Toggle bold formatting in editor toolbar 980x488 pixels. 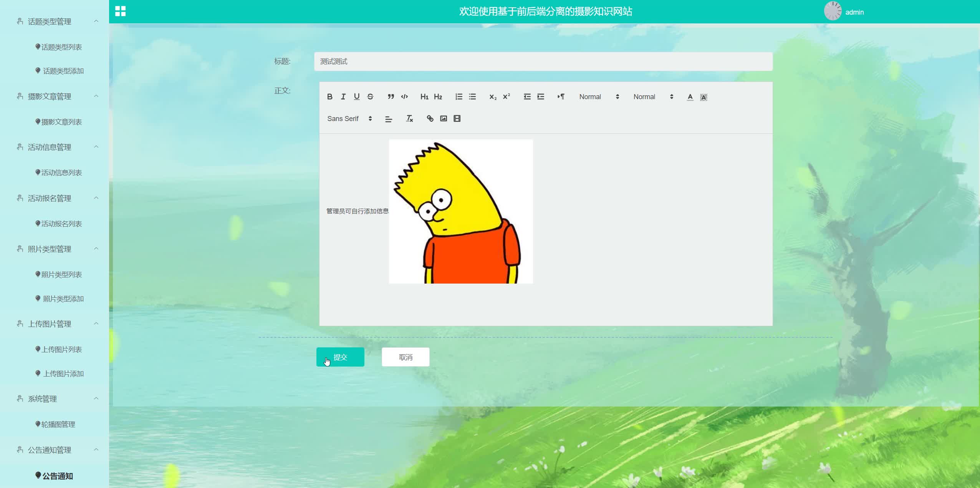pos(329,97)
